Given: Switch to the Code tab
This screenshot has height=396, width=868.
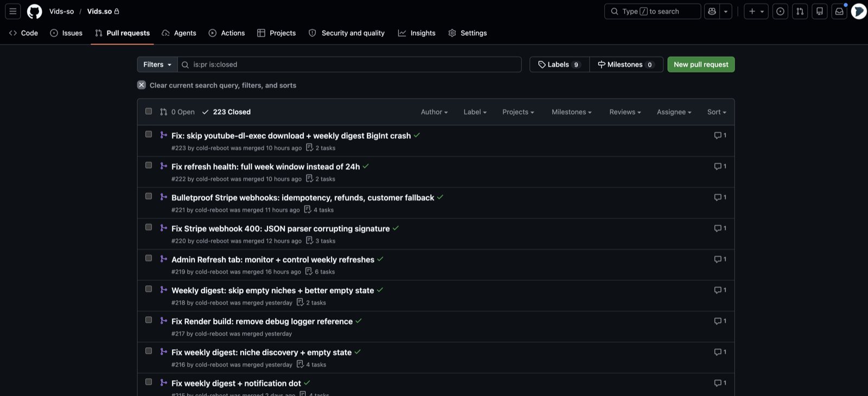Looking at the screenshot, I should click(x=23, y=33).
